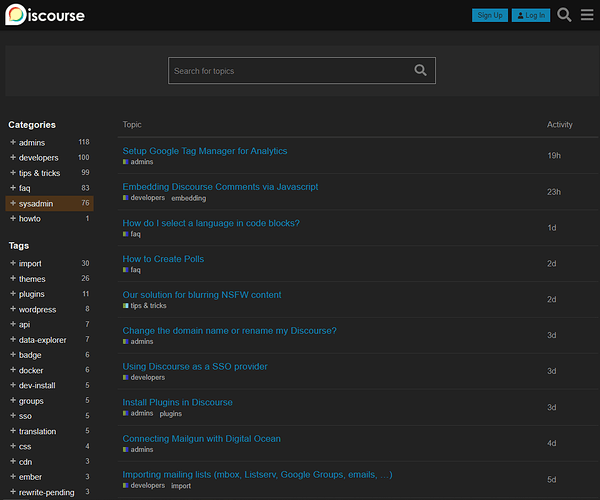
Task: Click the plus icon beside admins category
Action: (x=13, y=142)
